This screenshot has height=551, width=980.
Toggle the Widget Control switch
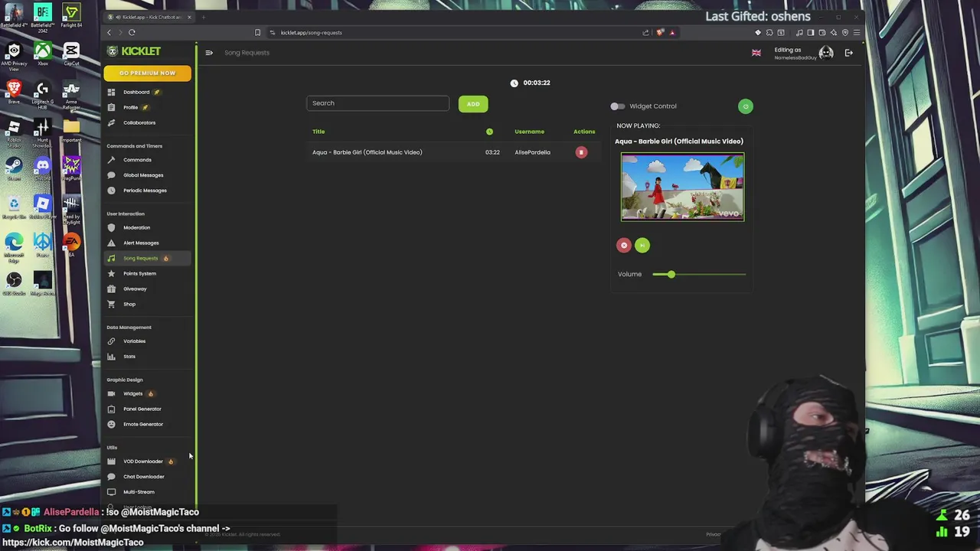click(618, 106)
